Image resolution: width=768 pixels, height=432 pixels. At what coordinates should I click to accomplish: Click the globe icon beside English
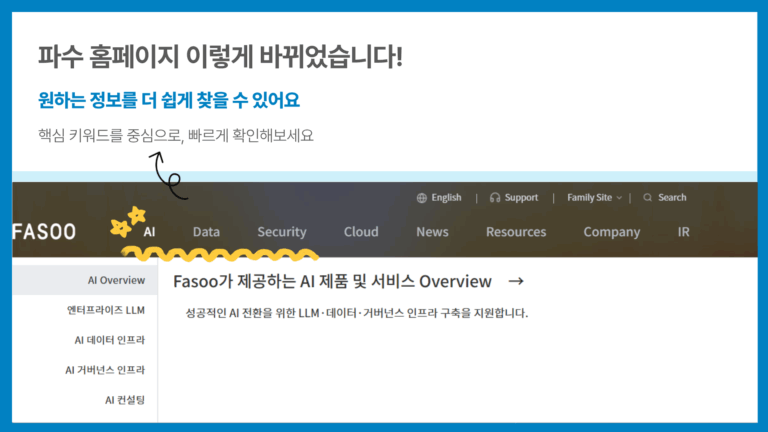[x=422, y=198]
